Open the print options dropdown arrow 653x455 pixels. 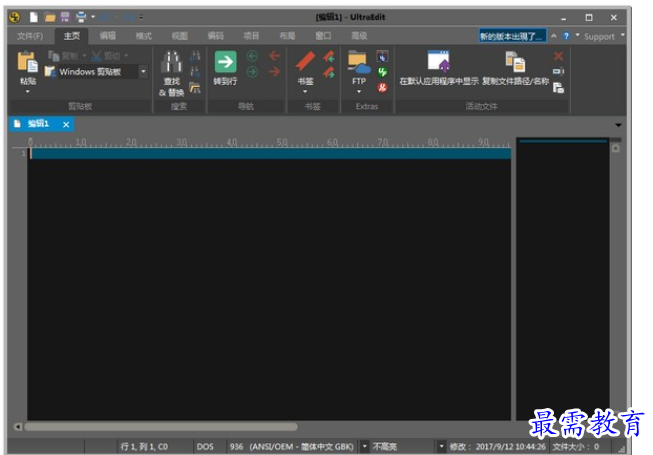coord(93,17)
